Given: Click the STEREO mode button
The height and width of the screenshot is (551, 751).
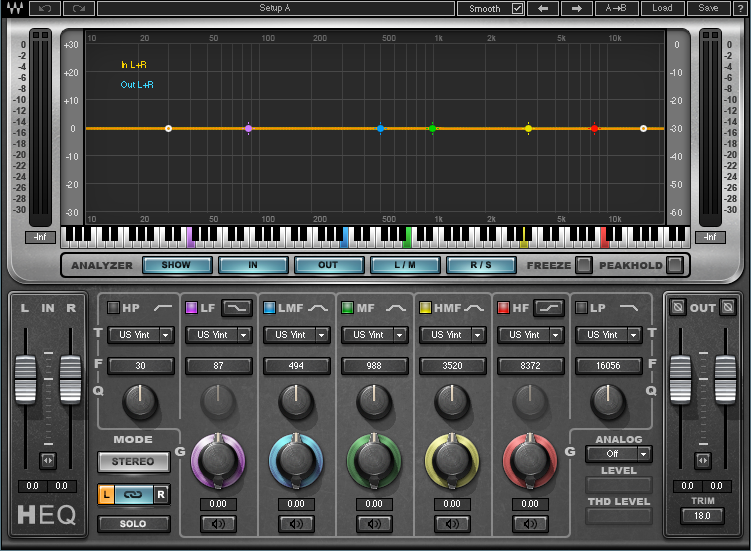Looking at the screenshot, I should [134, 461].
